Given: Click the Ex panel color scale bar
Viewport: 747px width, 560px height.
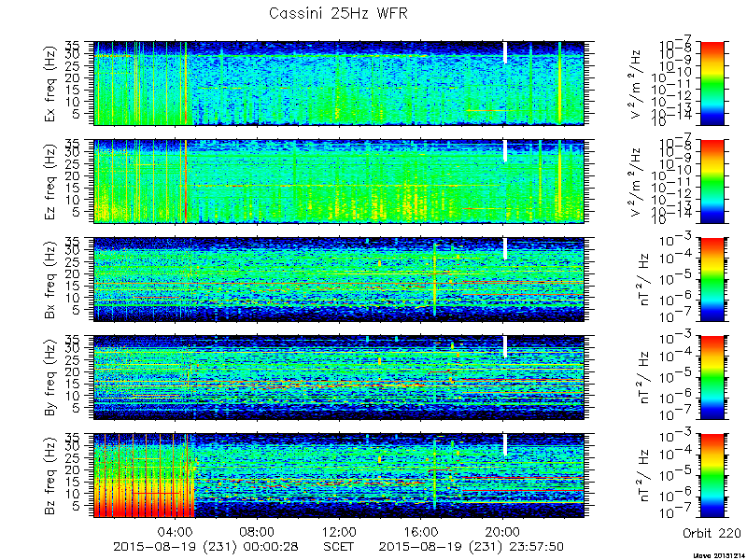Looking at the screenshot, I should (712, 83).
